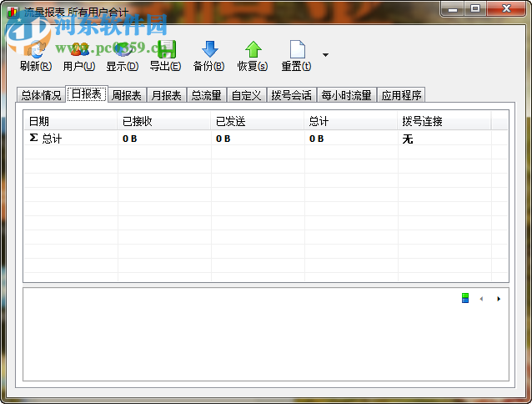Sort by the 已发送 column header
Viewport: 532px width, 404px height.
[x=257, y=121]
